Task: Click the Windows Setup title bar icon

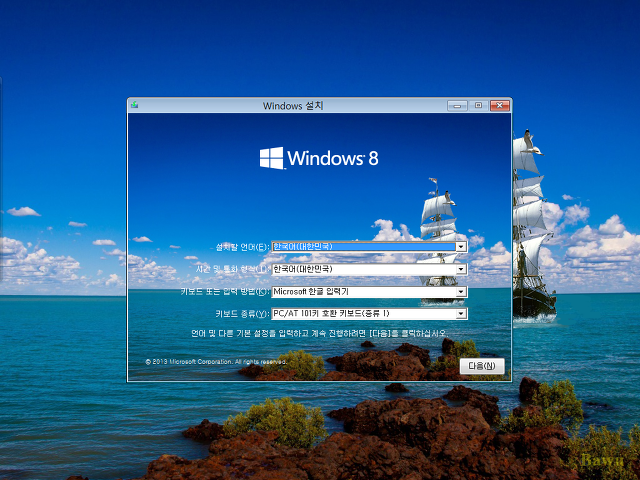Action: [134, 105]
